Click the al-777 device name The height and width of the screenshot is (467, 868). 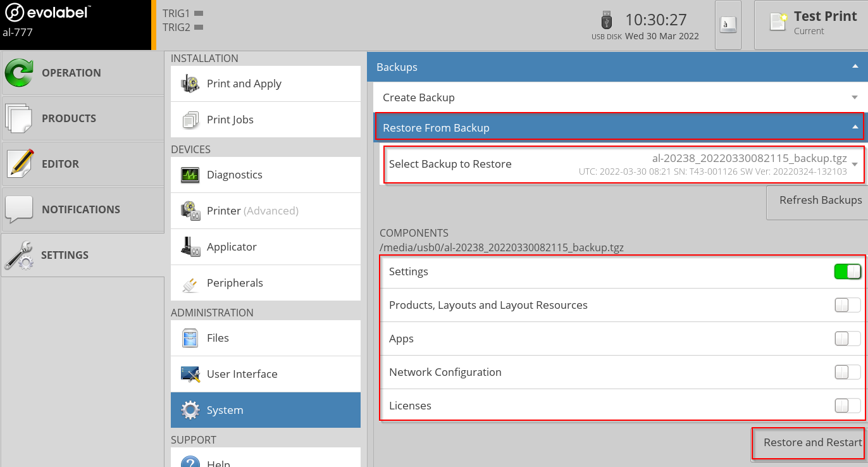coord(18,33)
